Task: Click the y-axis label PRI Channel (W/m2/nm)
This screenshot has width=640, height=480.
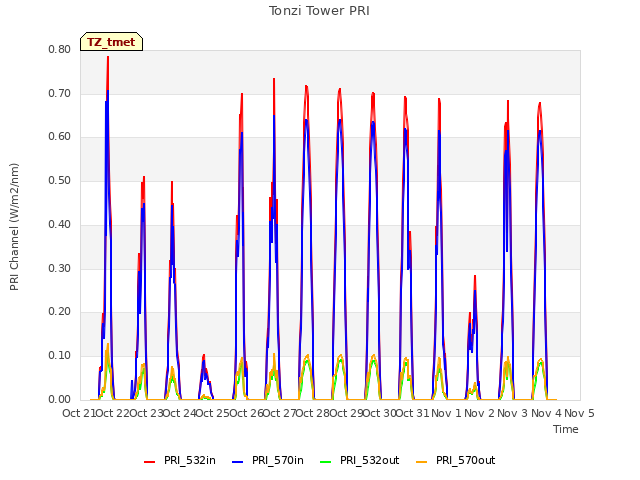Action: pyautogui.click(x=14, y=227)
